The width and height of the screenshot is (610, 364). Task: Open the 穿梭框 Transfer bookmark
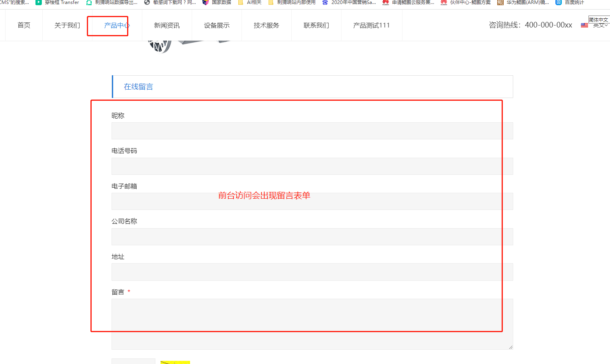click(58, 2)
